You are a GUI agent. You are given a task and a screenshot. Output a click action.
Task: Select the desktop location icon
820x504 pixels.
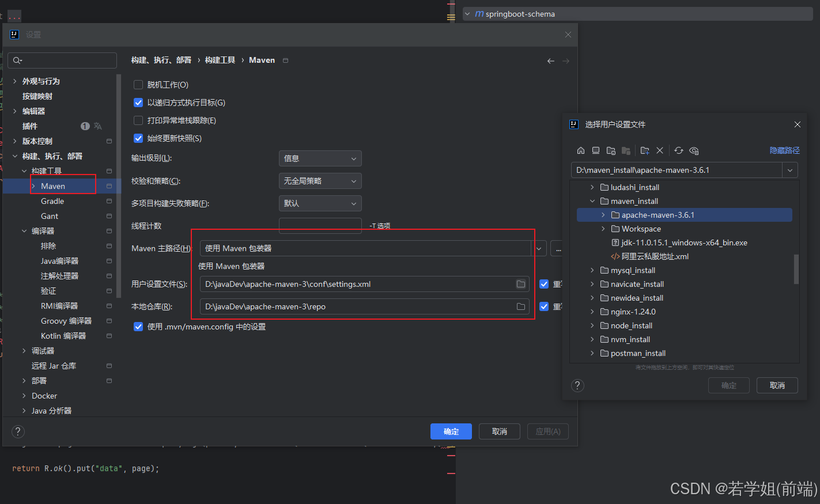click(596, 150)
